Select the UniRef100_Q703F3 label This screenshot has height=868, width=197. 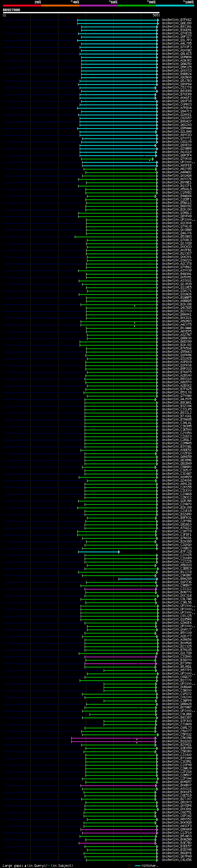pos(177,47)
